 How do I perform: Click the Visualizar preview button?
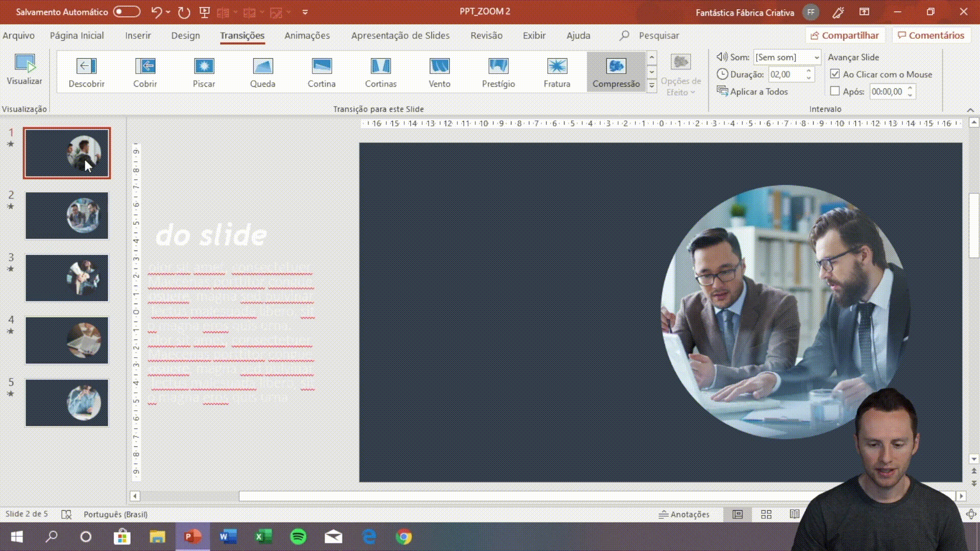pos(24,70)
